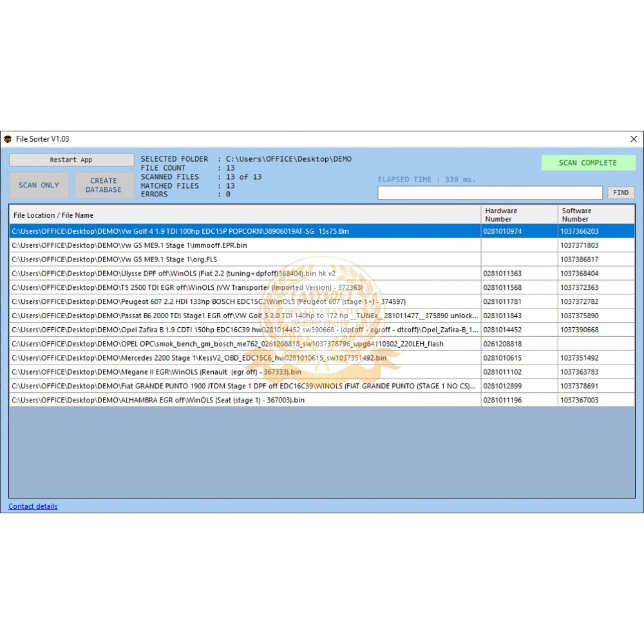This screenshot has width=644, height=644.
Task: Click the FIND button
Action: pos(621,193)
